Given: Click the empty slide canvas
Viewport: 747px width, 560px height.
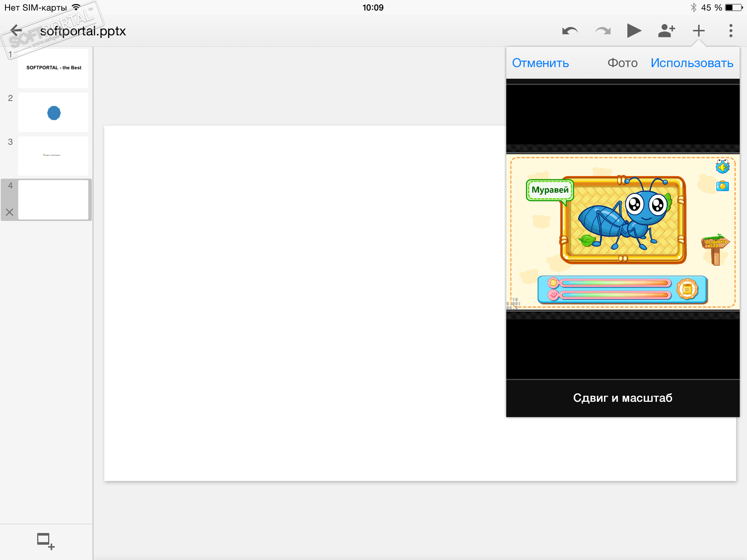Looking at the screenshot, I should (x=303, y=303).
